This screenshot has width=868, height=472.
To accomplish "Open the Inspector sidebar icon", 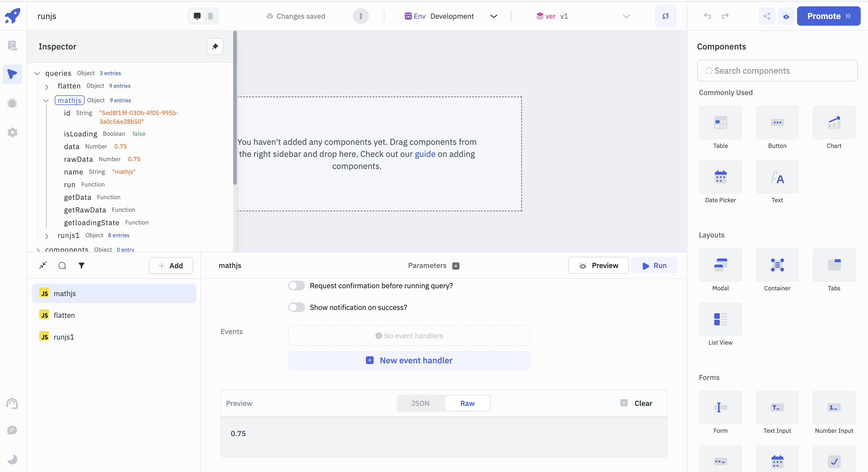I will point(12,74).
